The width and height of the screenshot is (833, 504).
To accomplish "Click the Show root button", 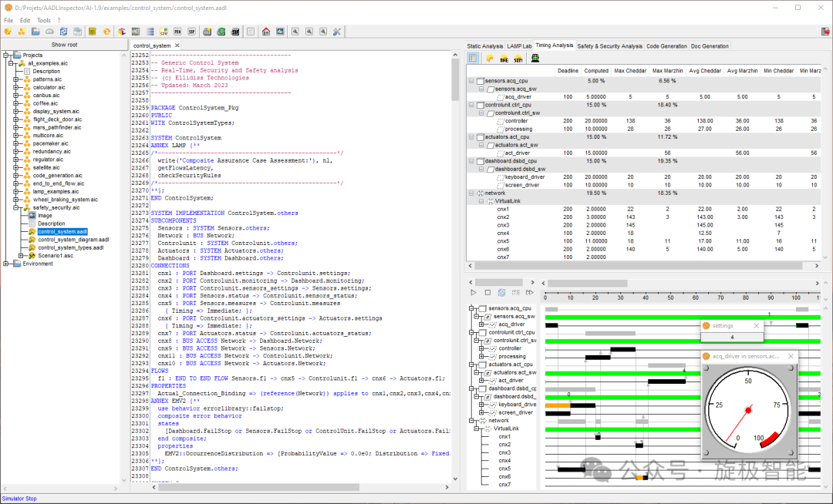I will click(x=64, y=45).
